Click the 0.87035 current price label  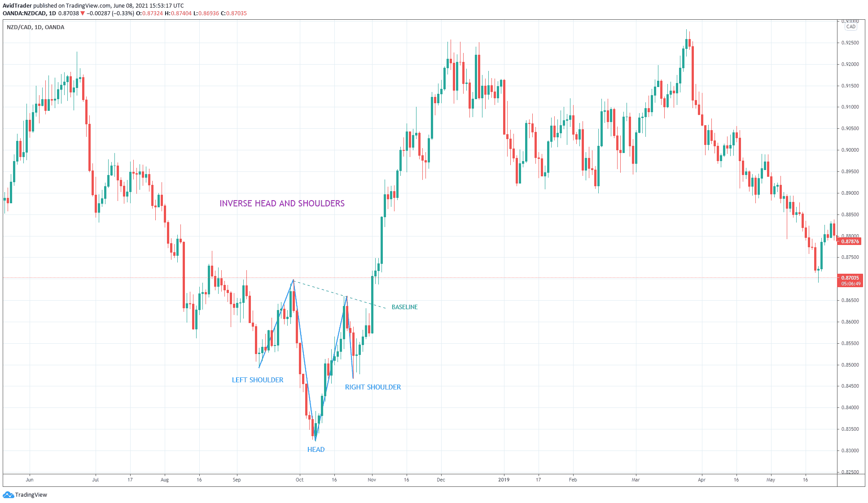(x=850, y=278)
